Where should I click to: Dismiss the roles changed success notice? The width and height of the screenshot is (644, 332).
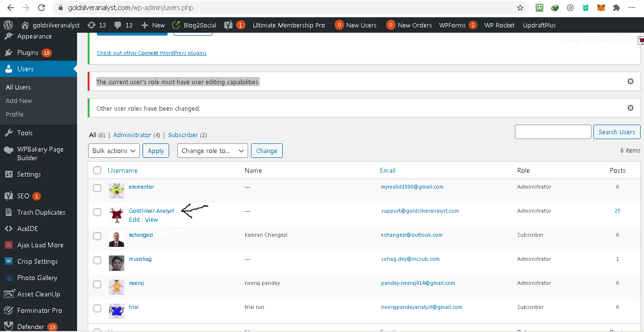coord(630,108)
